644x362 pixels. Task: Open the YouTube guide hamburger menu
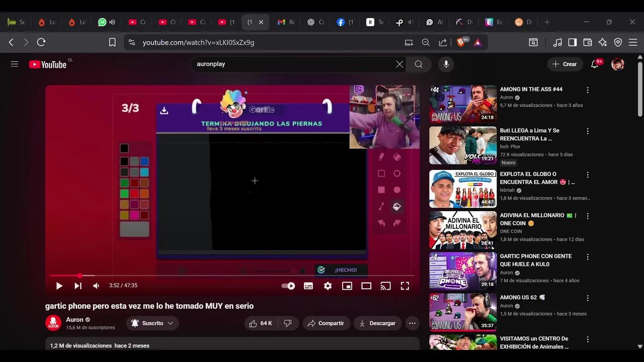(x=15, y=64)
